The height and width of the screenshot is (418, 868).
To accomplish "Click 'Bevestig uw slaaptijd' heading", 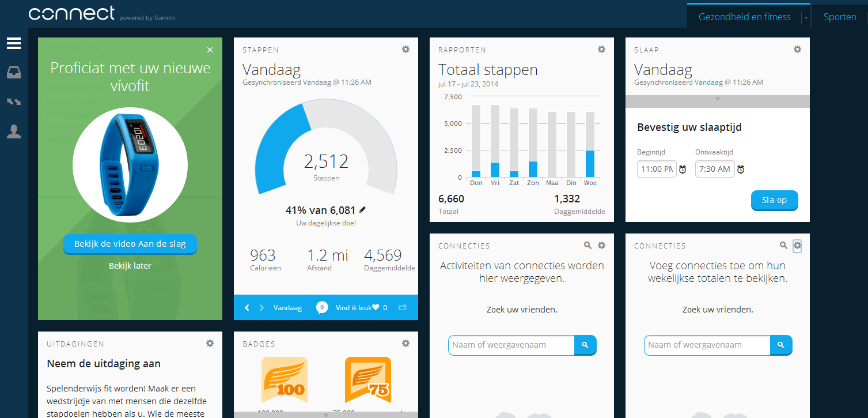I will click(689, 127).
